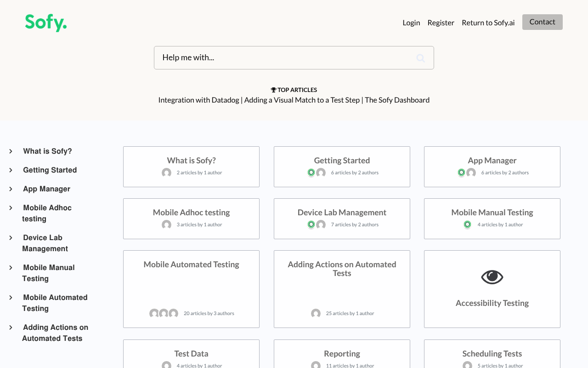Click '2 articles by 1 author' text

point(199,172)
